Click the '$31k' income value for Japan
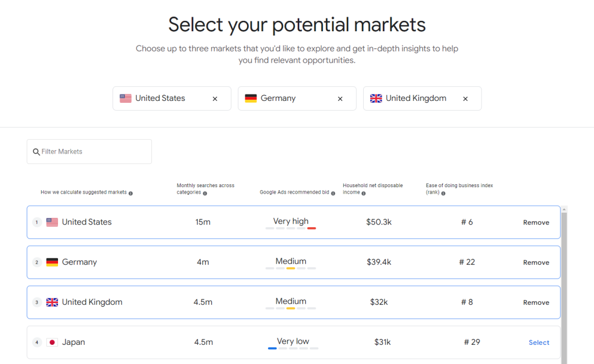Image resolution: width=594 pixels, height=364 pixels. click(383, 343)
